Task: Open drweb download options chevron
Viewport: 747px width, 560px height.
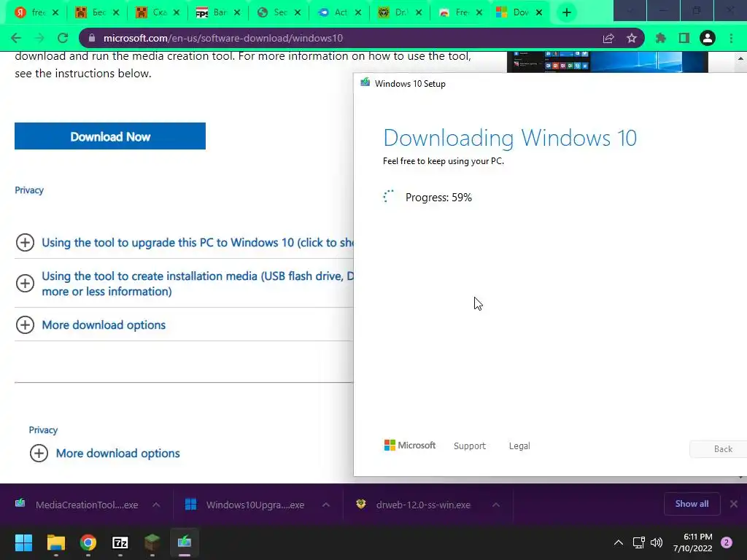Action: pyautogui.click(x=496, y=505)
